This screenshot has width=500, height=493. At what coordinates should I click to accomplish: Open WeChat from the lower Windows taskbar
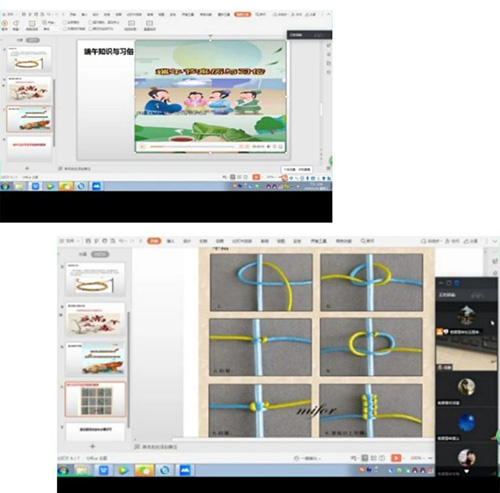(x=144, y=470)
